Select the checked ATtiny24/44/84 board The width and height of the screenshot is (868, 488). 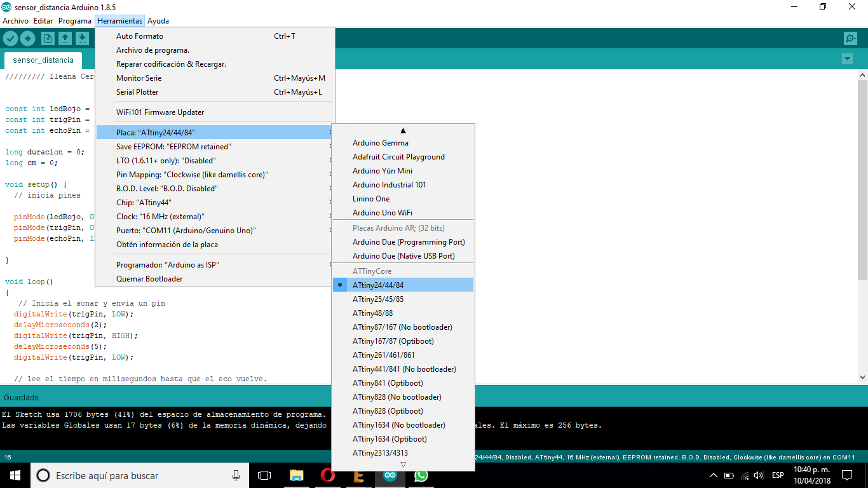tap(403, 285)
